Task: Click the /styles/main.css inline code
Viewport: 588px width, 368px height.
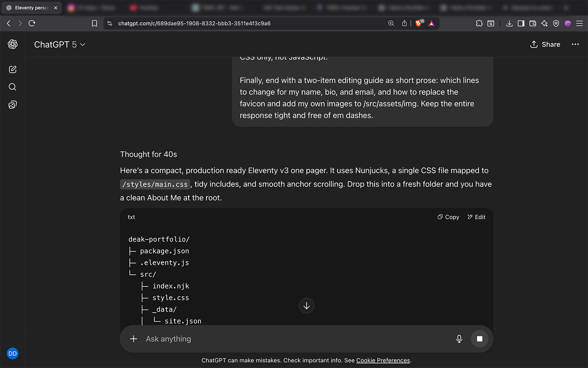Action: [155, 184]
